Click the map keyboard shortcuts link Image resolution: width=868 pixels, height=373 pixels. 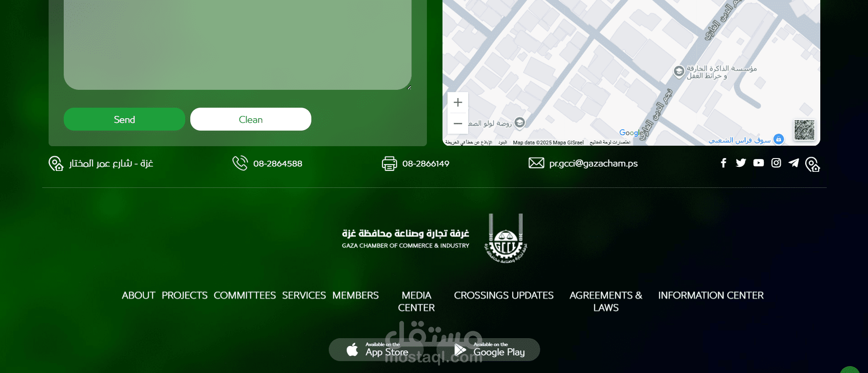610,143
